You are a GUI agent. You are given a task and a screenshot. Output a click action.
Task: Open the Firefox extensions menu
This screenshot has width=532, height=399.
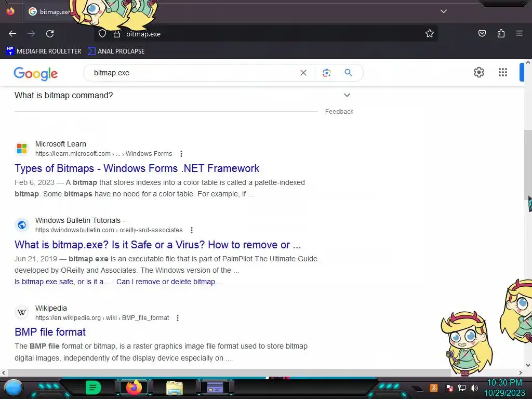click(501, 33)
